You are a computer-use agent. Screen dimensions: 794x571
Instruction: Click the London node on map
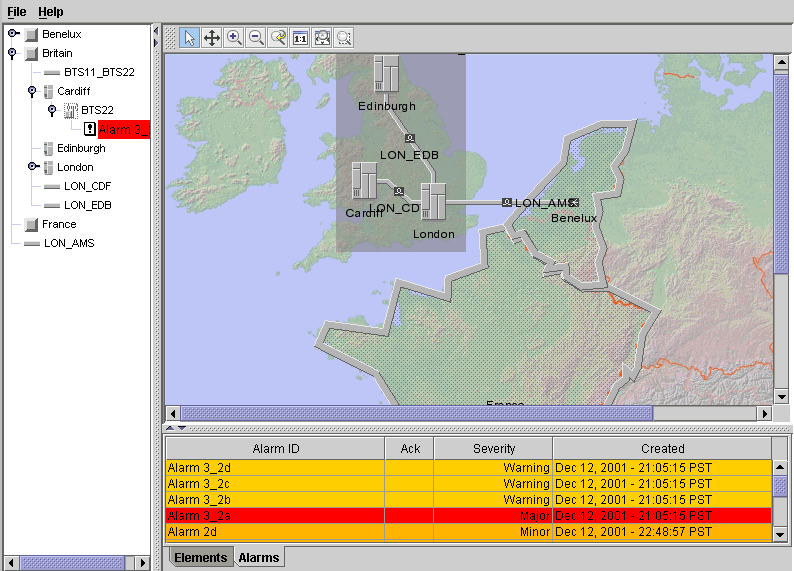point(433,201)
